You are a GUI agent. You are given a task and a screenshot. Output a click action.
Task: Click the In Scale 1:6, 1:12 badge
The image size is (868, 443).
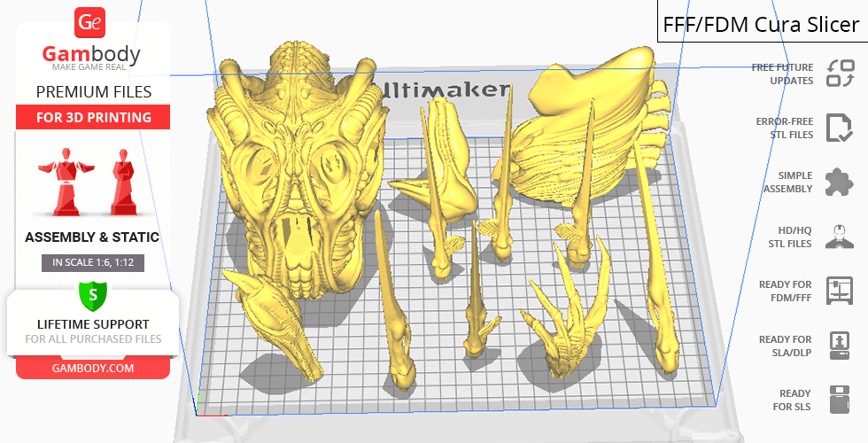[92, 262]
